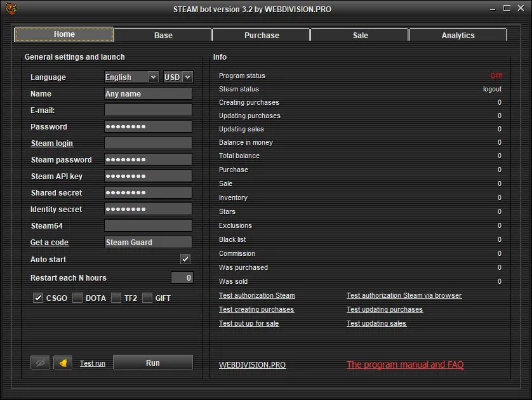Viewport: 532px width, 400px height.
Task: Click the Total balance label
Action: coord(239,156)
